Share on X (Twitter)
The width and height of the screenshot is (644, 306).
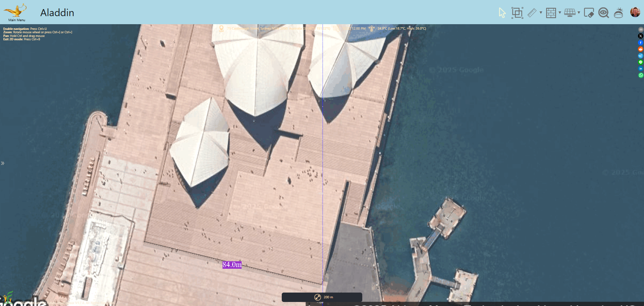641,36
